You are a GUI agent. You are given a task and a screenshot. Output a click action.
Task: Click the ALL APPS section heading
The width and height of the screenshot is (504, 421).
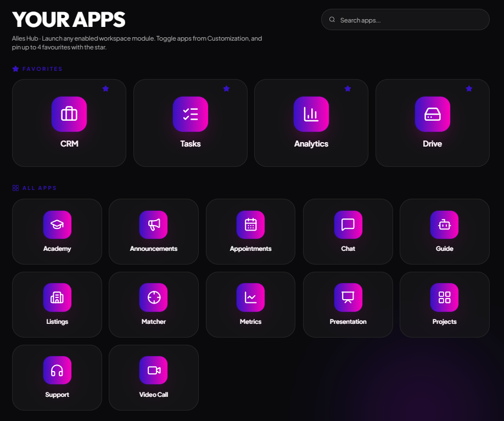click(39, 188)
